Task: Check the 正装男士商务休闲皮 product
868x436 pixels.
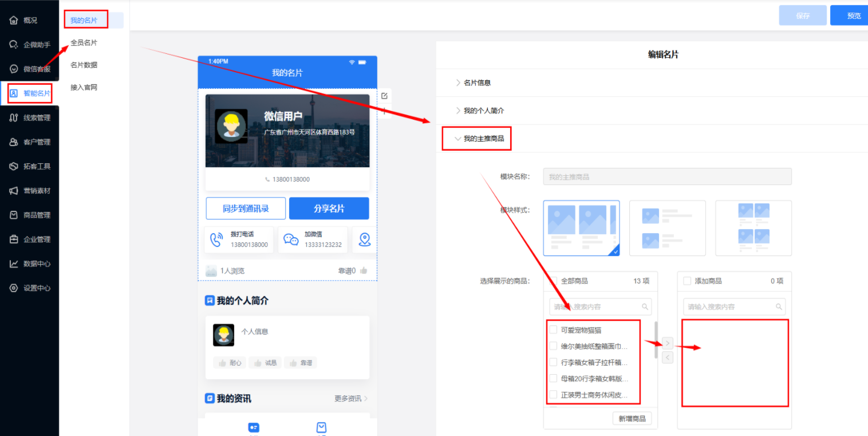Action: [553, 395]
